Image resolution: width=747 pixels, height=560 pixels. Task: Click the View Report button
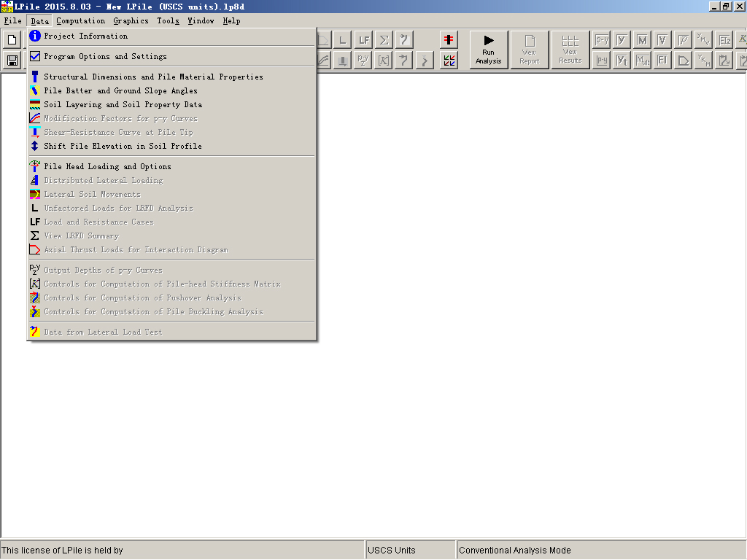(530, 50)
